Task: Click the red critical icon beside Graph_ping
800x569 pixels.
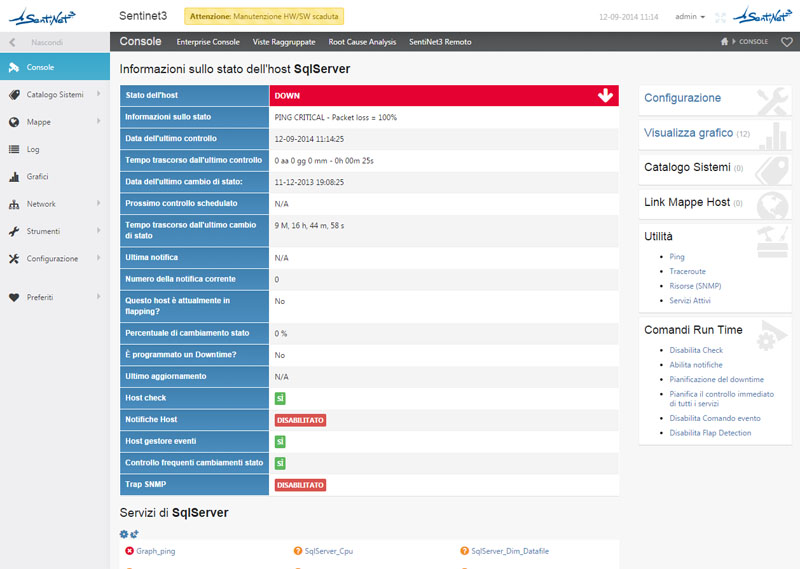Action: pos(129,551)
